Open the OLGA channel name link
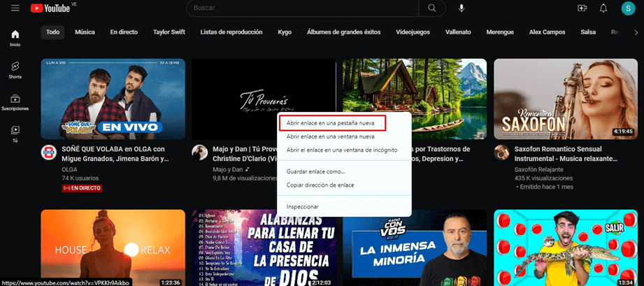This screenshot has height=286, width=644. [69, 169]
